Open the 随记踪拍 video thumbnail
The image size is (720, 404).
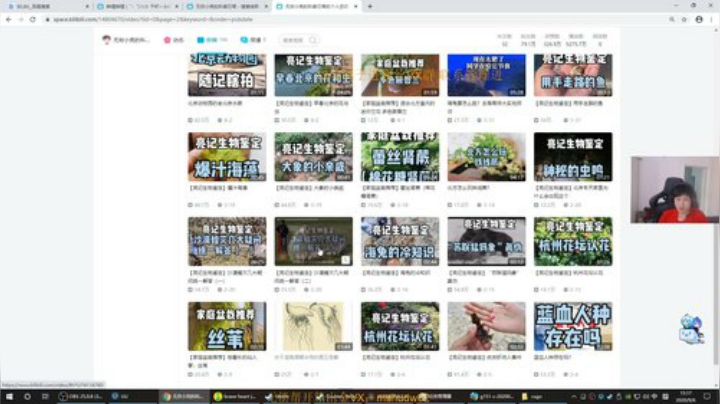[x=227, y=75]
